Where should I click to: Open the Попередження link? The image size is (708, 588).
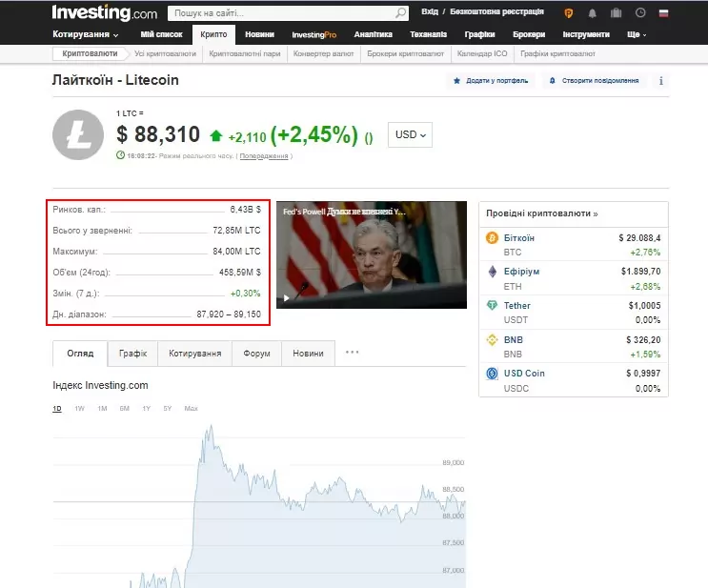coord(264,155)
